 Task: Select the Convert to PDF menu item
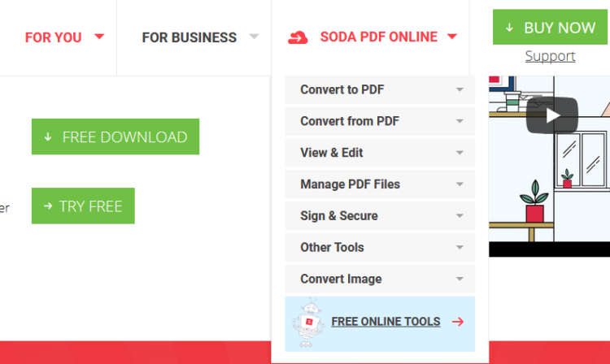click(380, 89)
